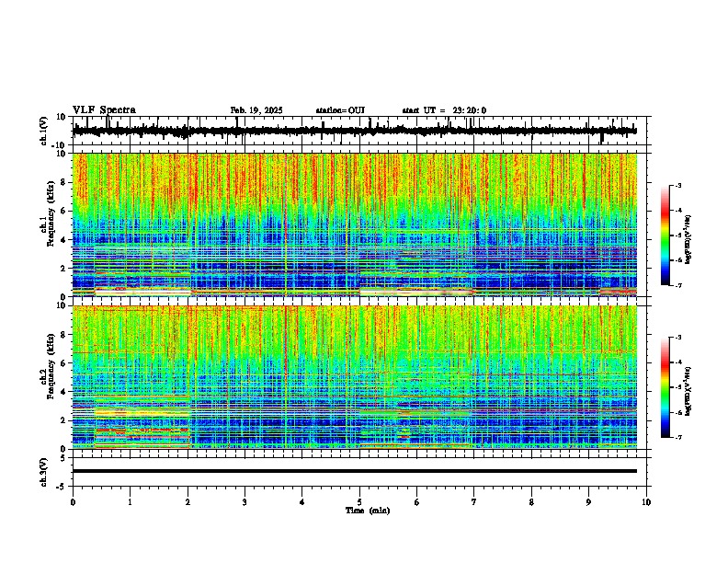The width and height of the screenshot is (728, 563).
Task: Click the "2" kHz tick on ch.1 frequency axis
Action: pyautogui.click(x=63, y=269)
